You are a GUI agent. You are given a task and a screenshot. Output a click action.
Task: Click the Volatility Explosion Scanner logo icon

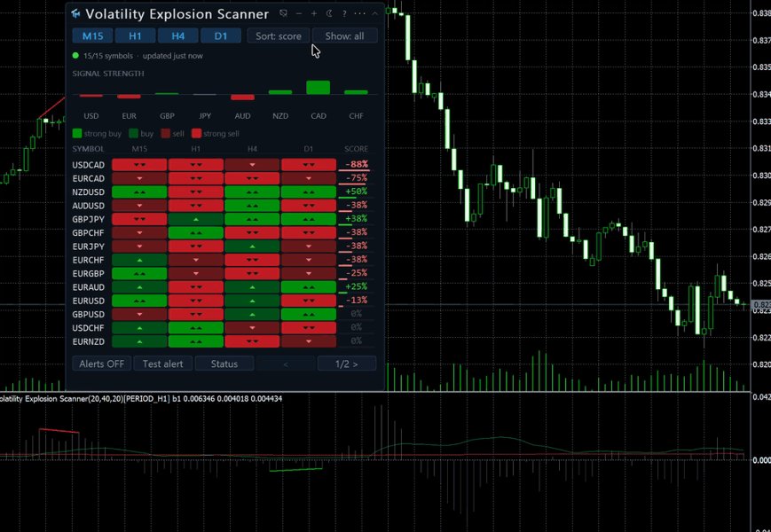[75, 14]
